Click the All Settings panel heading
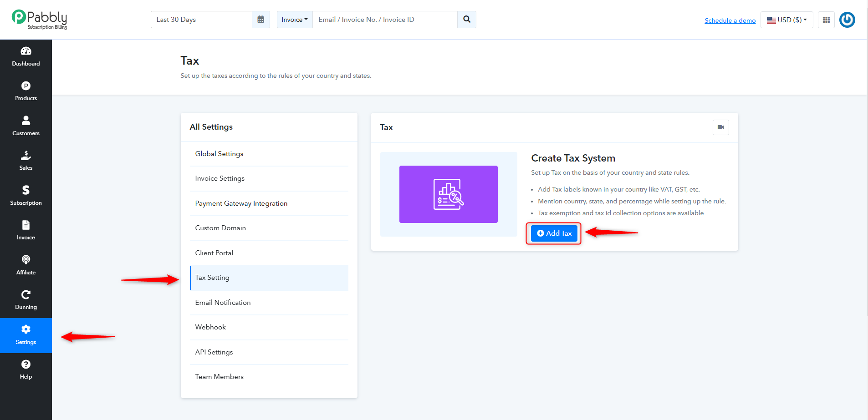This screenshot has width=868, height=420. click(x=211, y=127)
